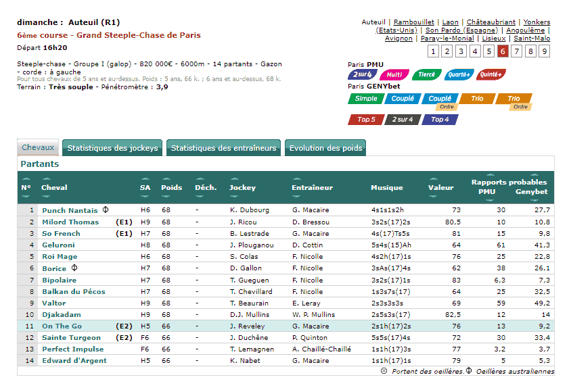Image resolution: width=571 pixels, height=392 pixels.
Task: Go to race number 7
Action: (517, 51)
